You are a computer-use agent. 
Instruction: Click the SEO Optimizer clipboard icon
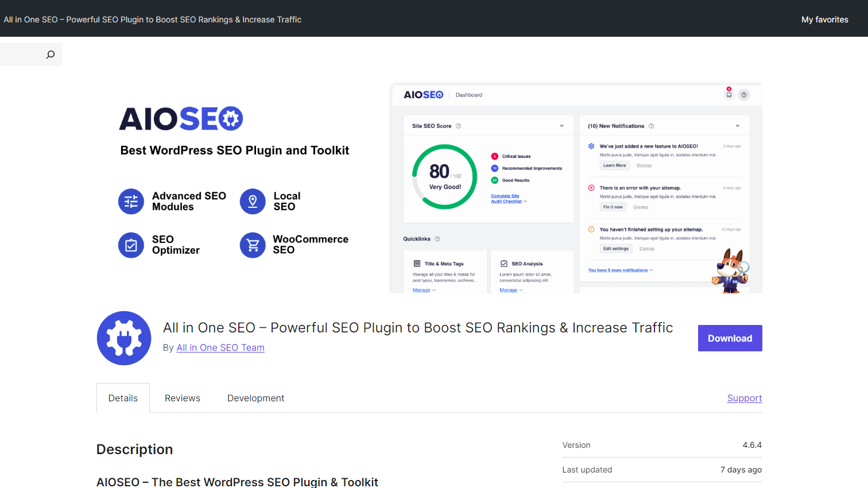point(131,245)
